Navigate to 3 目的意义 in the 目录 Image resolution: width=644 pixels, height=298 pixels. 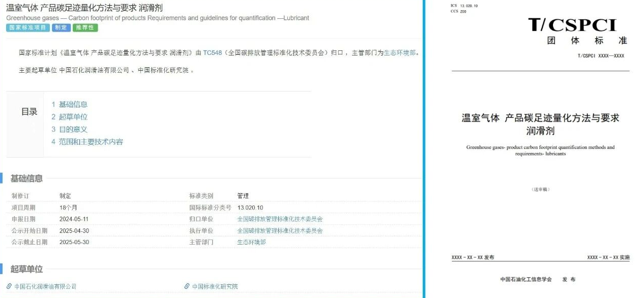[69, 129]
